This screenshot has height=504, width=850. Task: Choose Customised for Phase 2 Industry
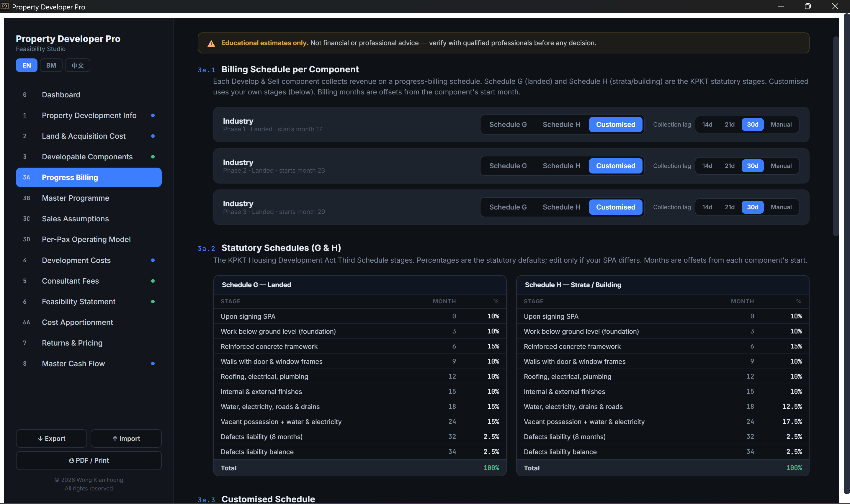(x=616, y=166)
